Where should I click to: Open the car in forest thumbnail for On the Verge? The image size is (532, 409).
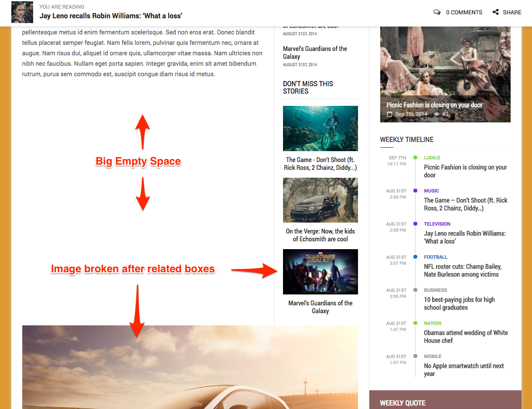point(321,200)
